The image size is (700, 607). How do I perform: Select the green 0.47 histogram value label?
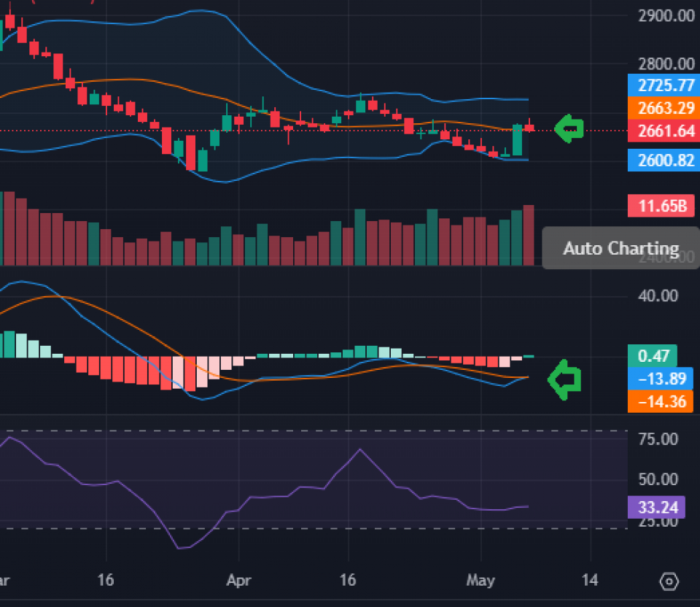tap(652, 356)
